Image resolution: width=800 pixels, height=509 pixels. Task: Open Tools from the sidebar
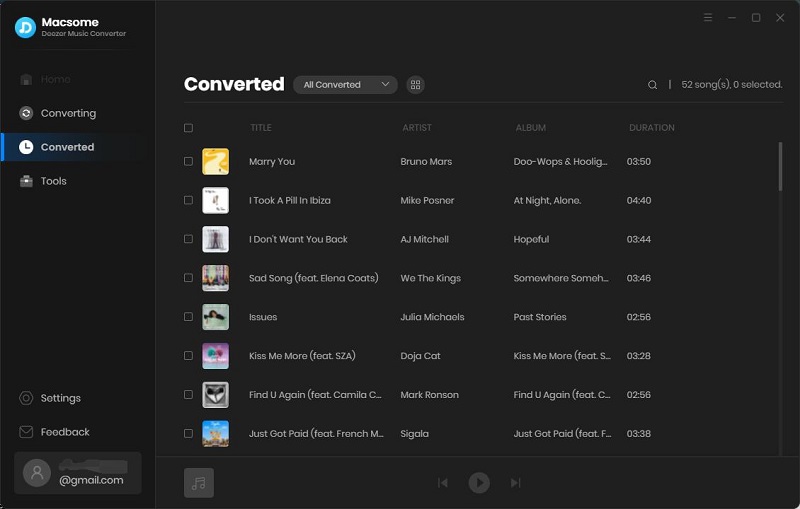[53, 181]
